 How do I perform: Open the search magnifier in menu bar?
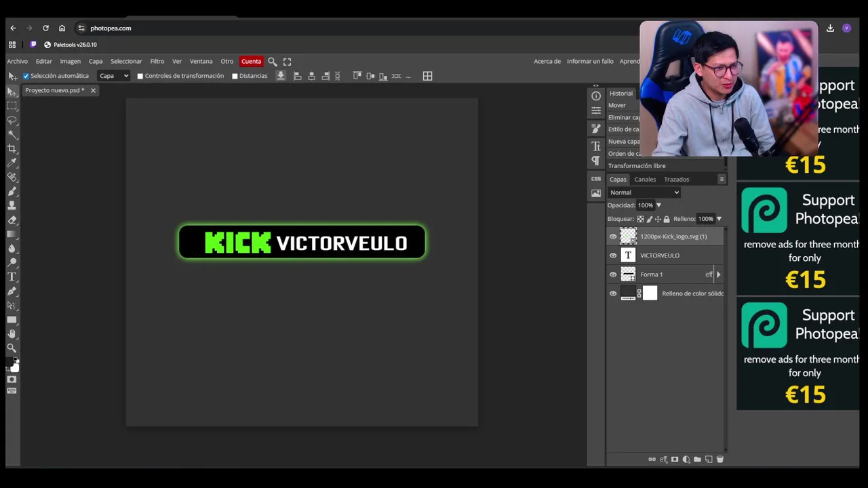coord(272,62)
